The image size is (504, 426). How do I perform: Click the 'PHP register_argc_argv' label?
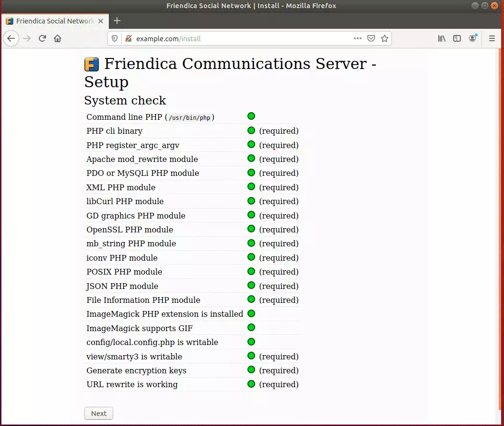pos(133,146)
